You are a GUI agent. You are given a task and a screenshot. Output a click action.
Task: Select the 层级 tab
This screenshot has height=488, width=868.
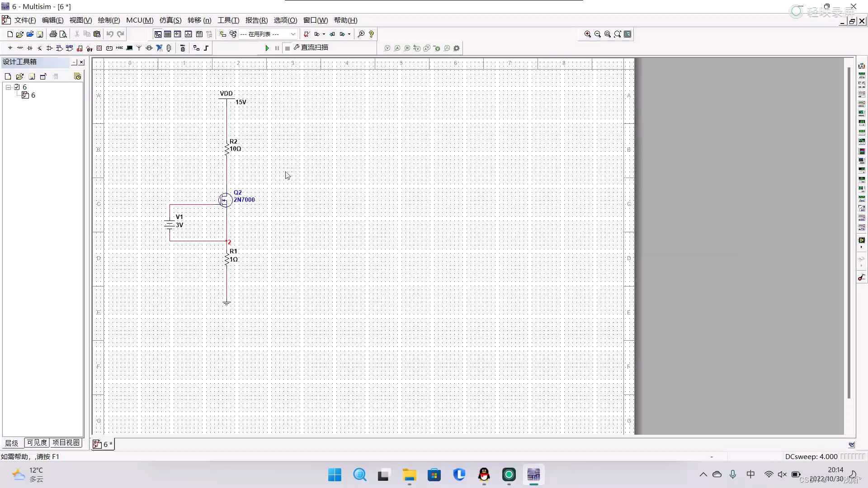pyautogui.click(x=12, y=443)
